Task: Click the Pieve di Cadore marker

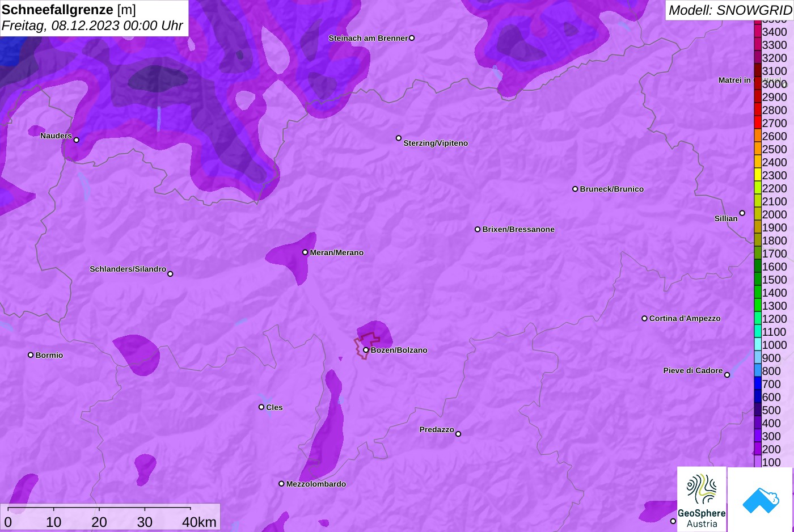Action: point(727,375)
